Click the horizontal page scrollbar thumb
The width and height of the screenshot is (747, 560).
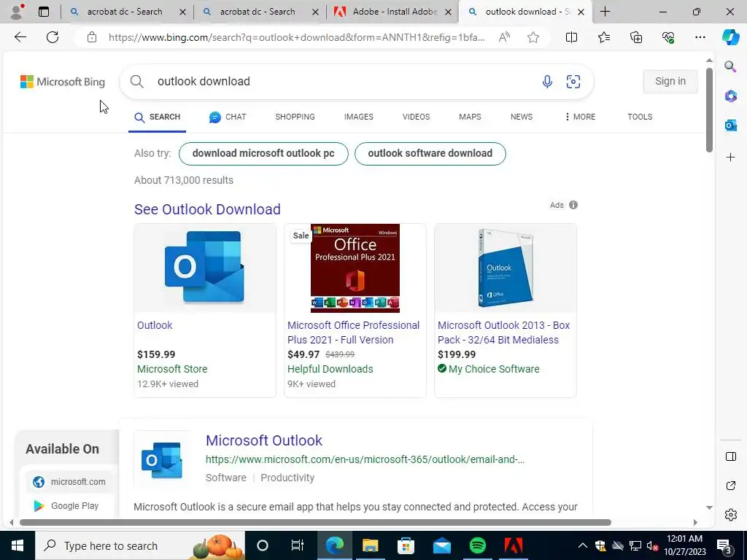coord(315,522)
